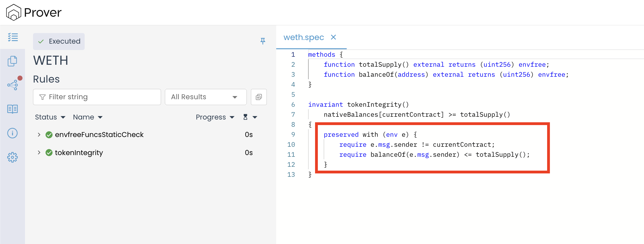Screen dimensions: 644x244
Task: Focus the Filter string input field
Action: click(x=97, y=97)
